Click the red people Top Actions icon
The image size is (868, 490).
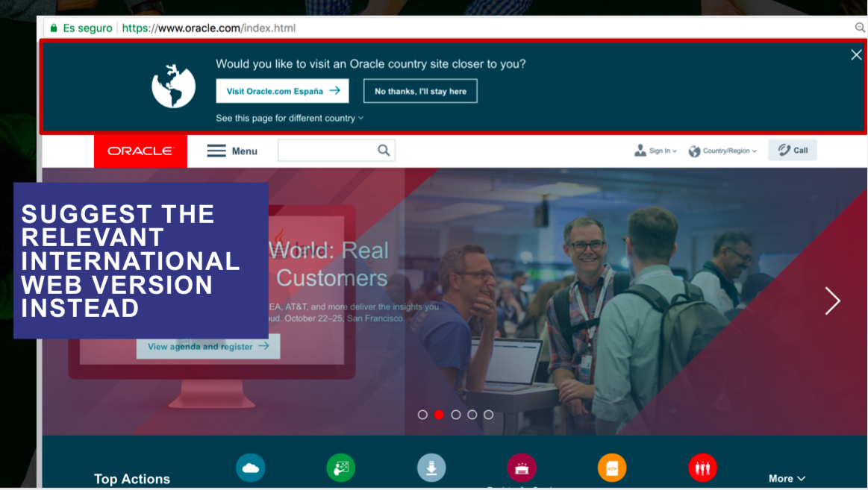coord(702,468)
